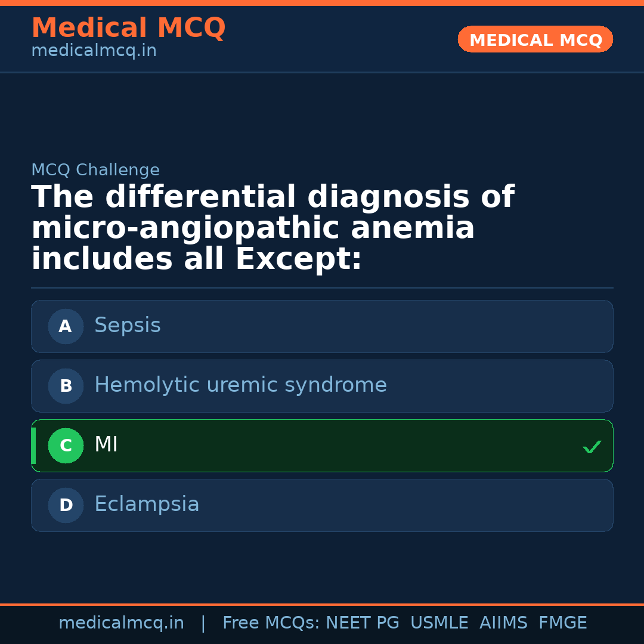The height and width of the screenshot is (644, 644).
Task: Open the medicalmcq.in link in the footer
Action: (x=121, y=623)
